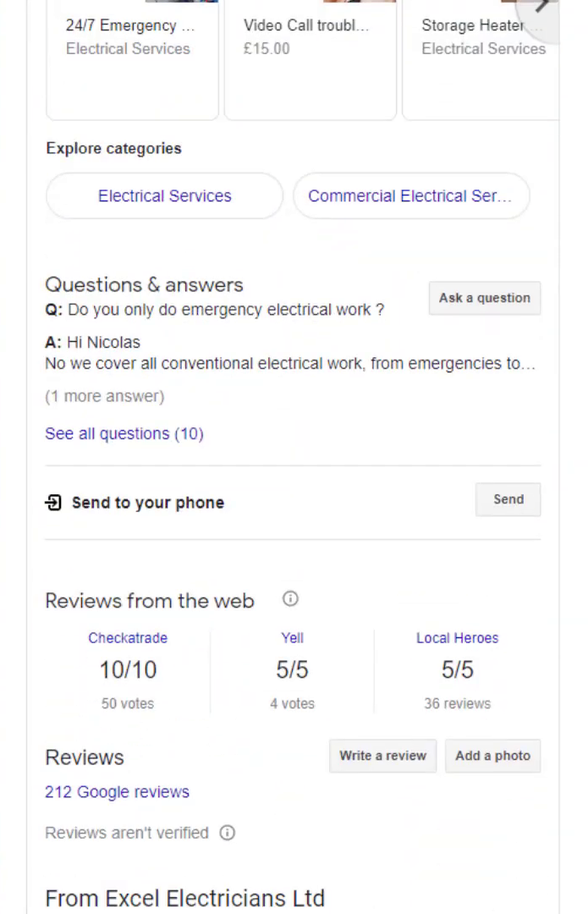Click the Ask a question button

coord(485,298)
